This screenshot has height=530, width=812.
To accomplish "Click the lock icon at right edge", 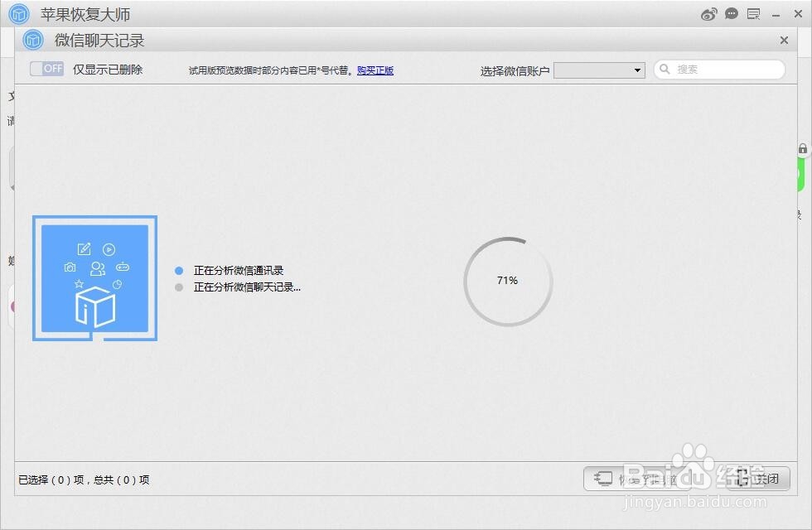I will 803,148.
